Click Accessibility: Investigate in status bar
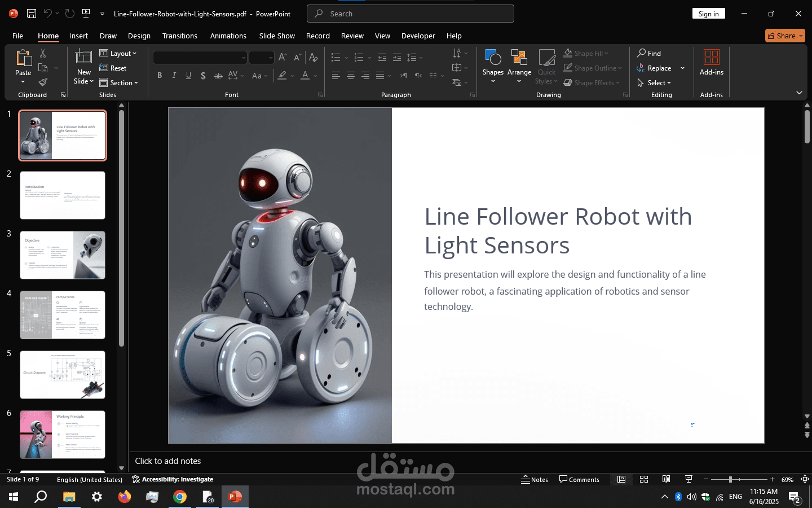The height and width of the screenshot is (508, 812). coord(173,479)
